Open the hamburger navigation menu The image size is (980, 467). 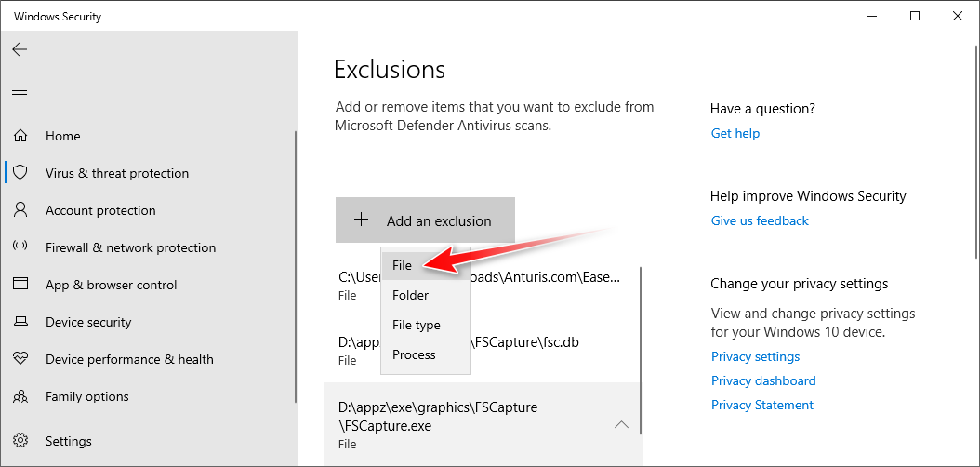tap(20, 90)
